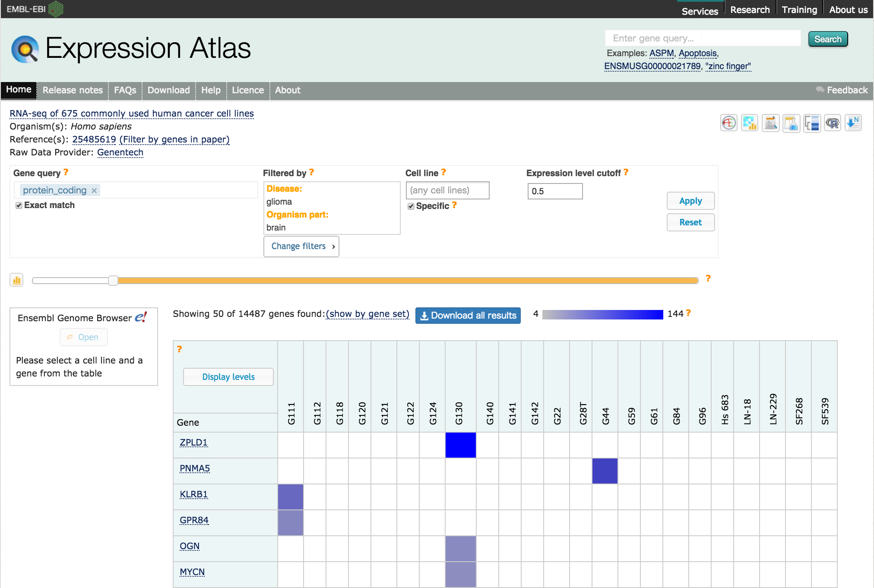Screen dimensions: 874x588
Task: Open Training in the EMBL-EBI bar
Action: 799,9
